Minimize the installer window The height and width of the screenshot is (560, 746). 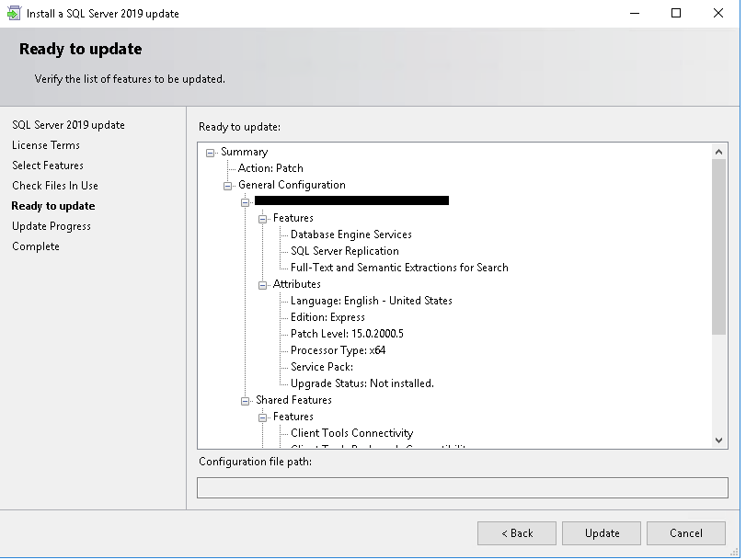pyautogui.click(x=634, y=13)
